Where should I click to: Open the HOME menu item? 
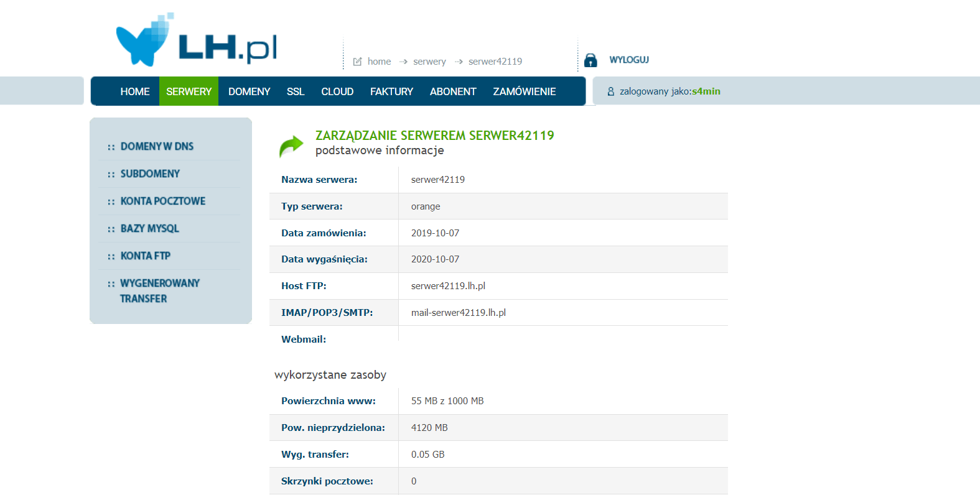pyautogui.click(x=135, y=91)
